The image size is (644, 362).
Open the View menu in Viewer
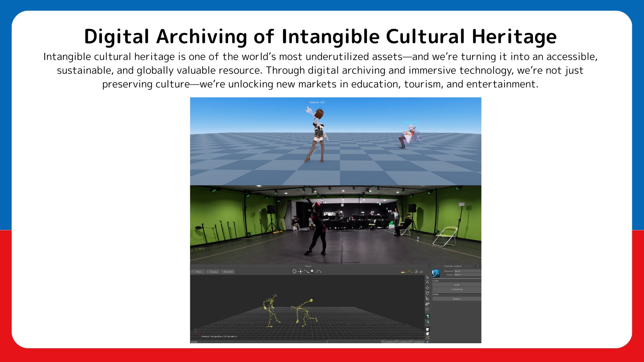pyautogui.click(x=198, y=272)
